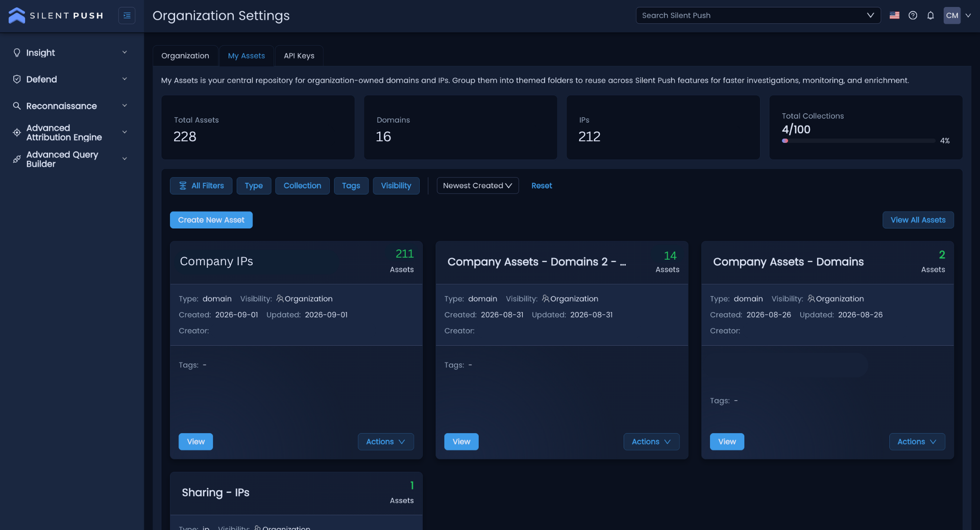Open the Newest Created sort dropdown

[x=478, y=186]
